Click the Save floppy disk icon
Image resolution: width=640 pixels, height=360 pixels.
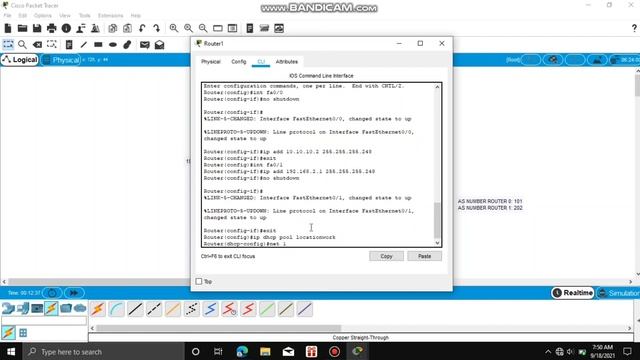point(37,28)
